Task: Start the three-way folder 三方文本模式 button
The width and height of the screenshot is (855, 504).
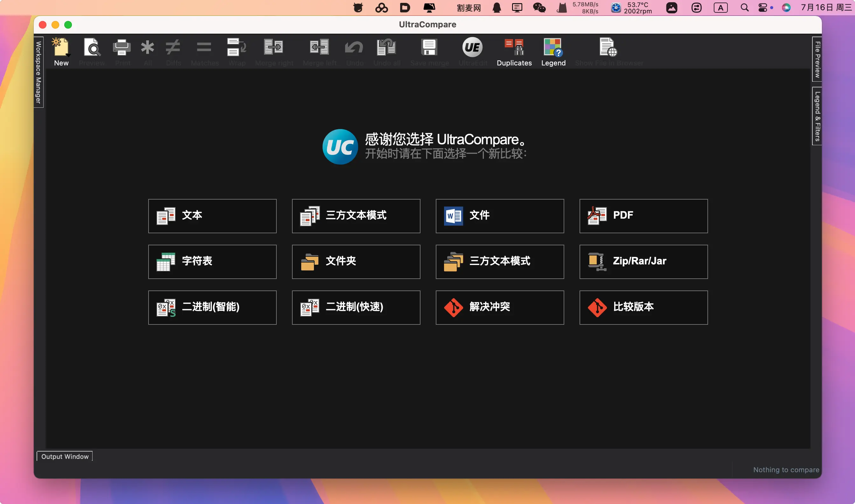Action: (500, 262)
